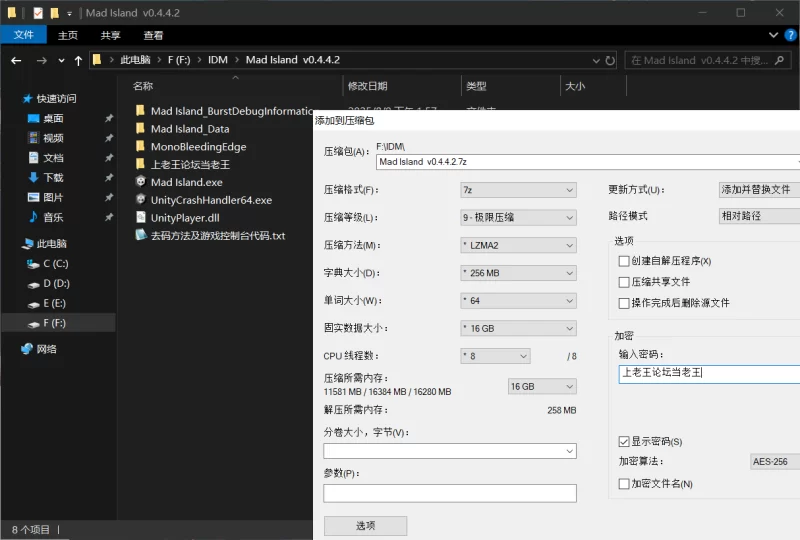Viewport: 800px width, 540px height.
Task: Select the 上老王论坛当老王 folder icon
Action: coord(140,164)
